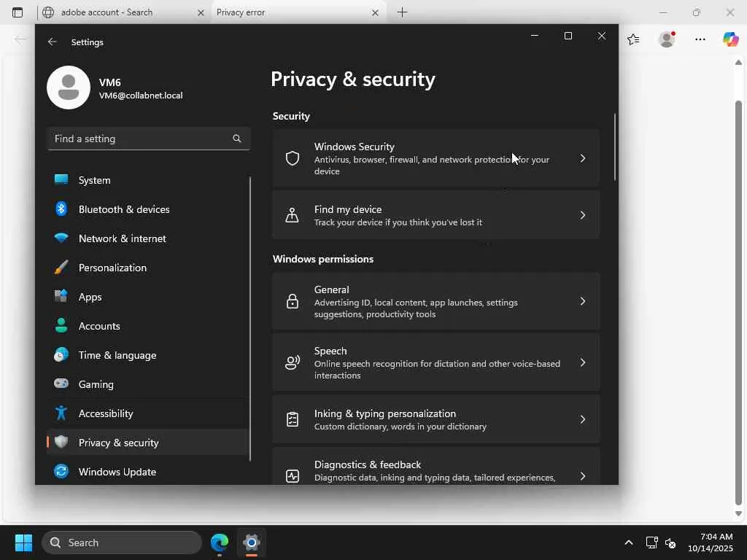Click the Privacy & security shield icon in sidebar
747x560 pixels.
[x=61, y=442]
